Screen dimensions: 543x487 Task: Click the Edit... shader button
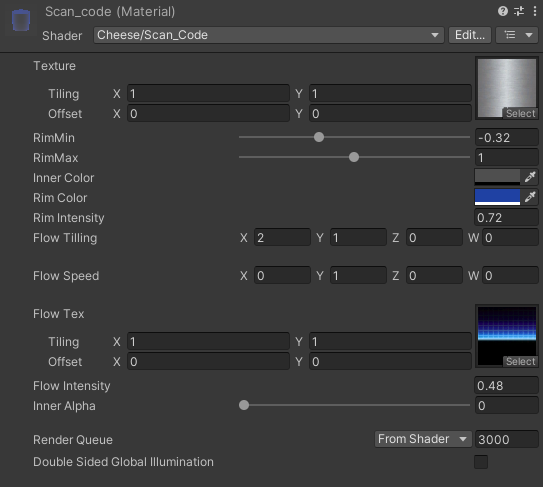click(x=470, y=35)
